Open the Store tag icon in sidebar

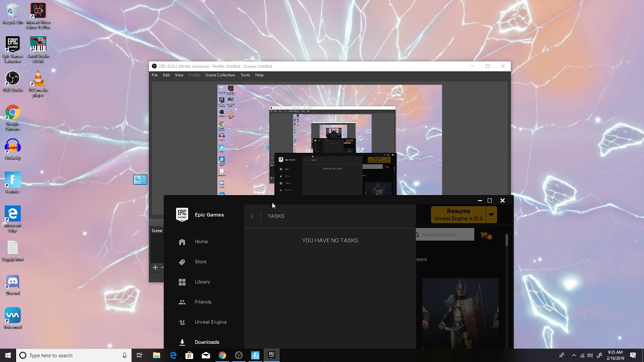(x=182, y=262)
